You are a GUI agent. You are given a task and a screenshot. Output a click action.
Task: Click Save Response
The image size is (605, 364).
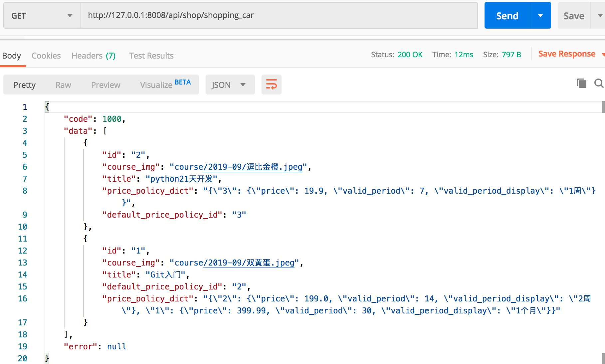point(567,54)
